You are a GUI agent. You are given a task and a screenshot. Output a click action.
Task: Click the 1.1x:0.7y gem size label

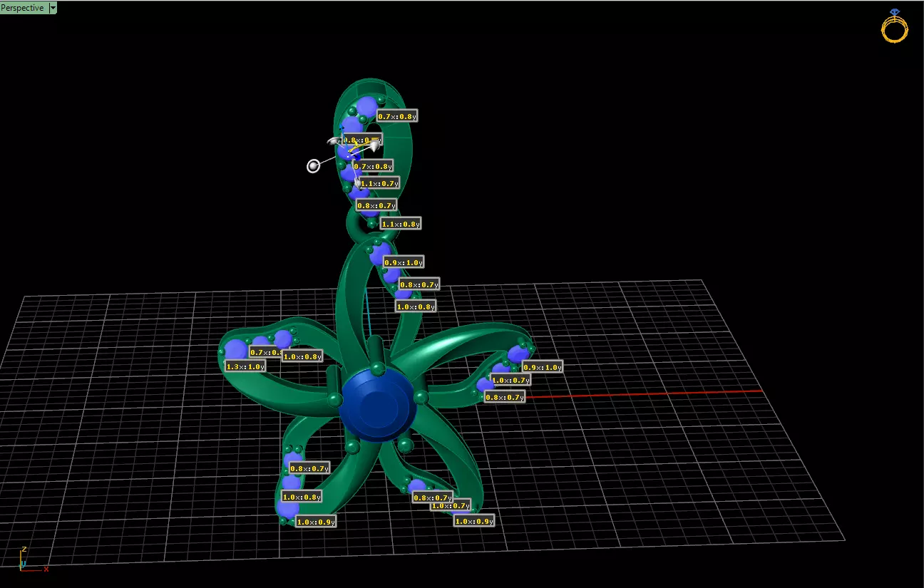379,183
